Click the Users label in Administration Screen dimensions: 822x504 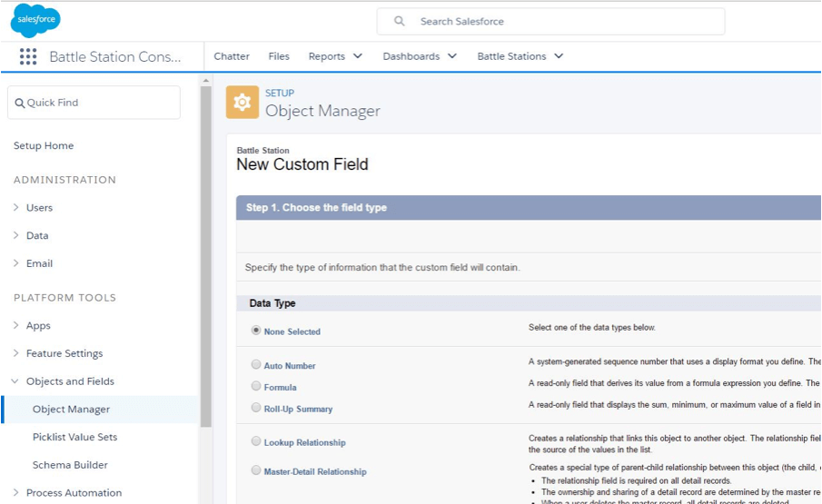pos(39,207)
